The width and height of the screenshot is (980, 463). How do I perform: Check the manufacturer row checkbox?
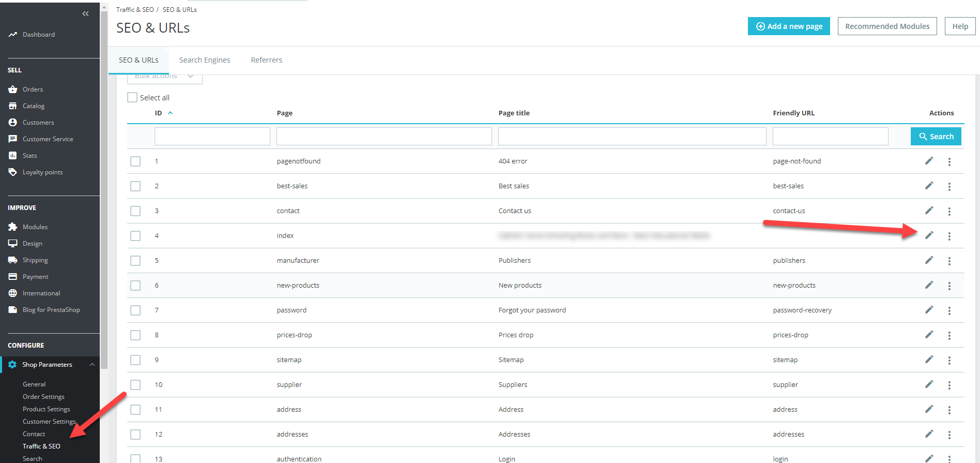click(135, 261)
